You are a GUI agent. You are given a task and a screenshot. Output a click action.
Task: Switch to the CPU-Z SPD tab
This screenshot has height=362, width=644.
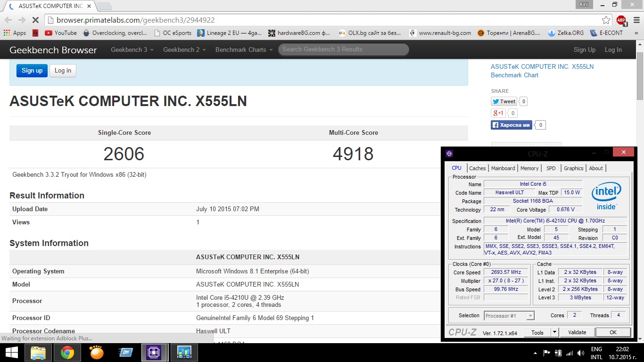coord(551,168)
